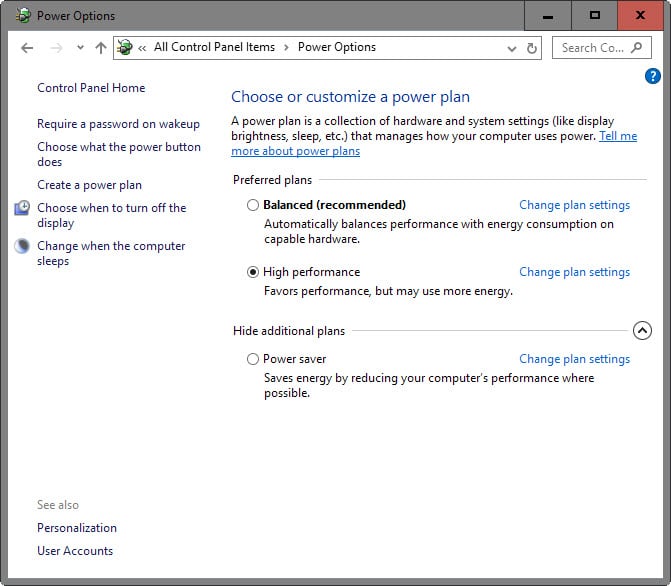Click the Power Options breadcrumb

pyautogui.click(x=337, y=47)
